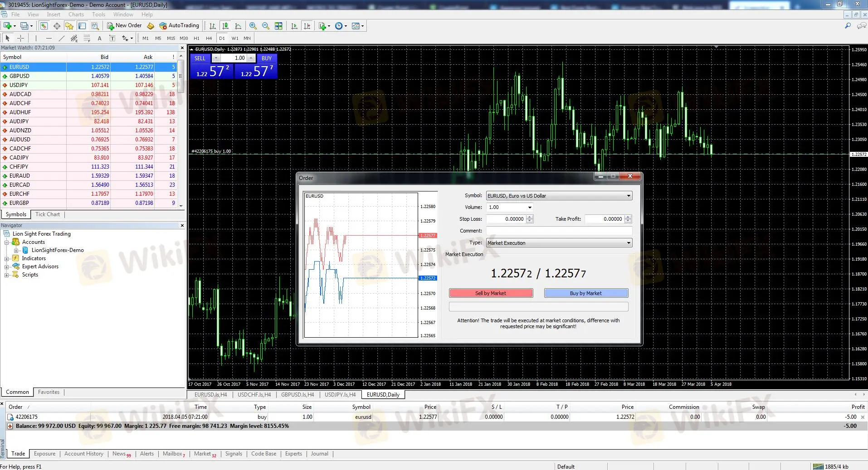
Task: Open the Charts menu
Action: point(76,15)
